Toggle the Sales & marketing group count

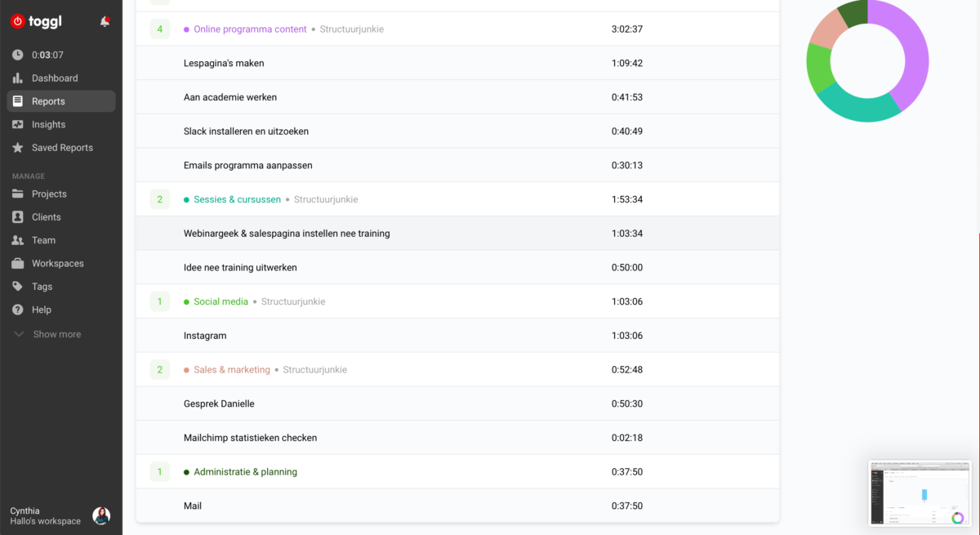159,370
